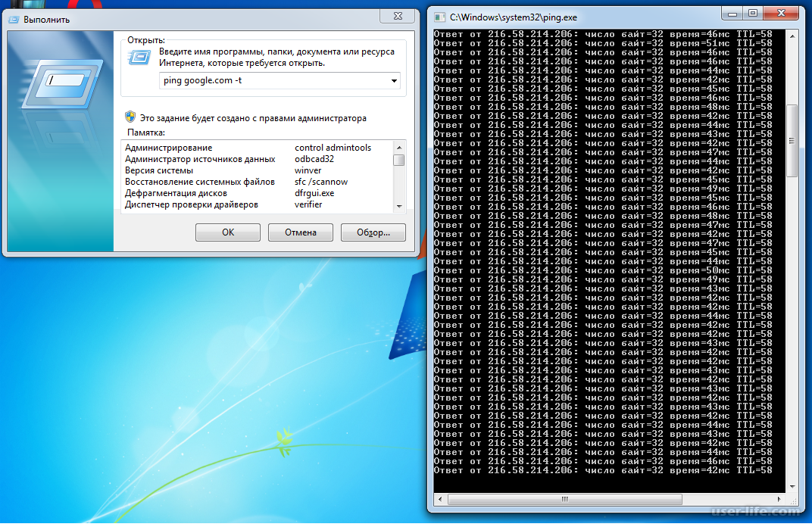Click the administrator shield icon
This screenshot has width=812, height=527.
pos(130,117)
